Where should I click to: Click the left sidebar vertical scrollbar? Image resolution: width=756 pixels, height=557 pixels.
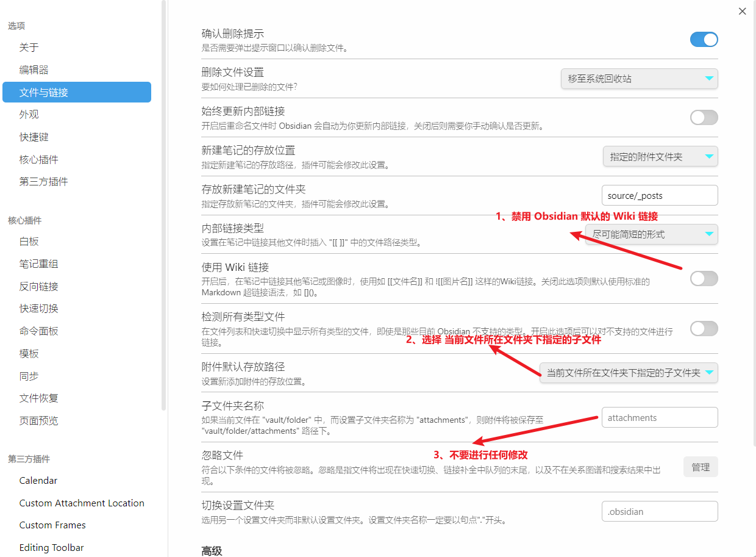(163, 207)
